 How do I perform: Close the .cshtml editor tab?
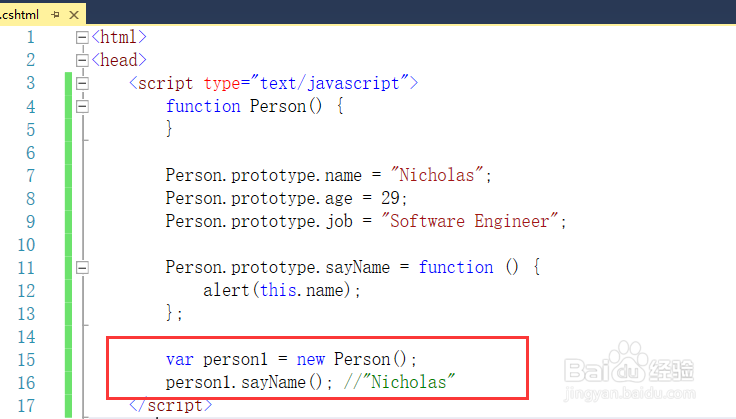(x=74, y=15)
